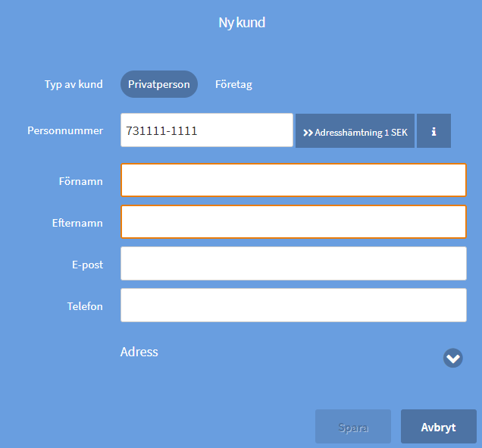Click the Typ av kund label
Viewport: 482px width, 448px height.
pos(74,84)
